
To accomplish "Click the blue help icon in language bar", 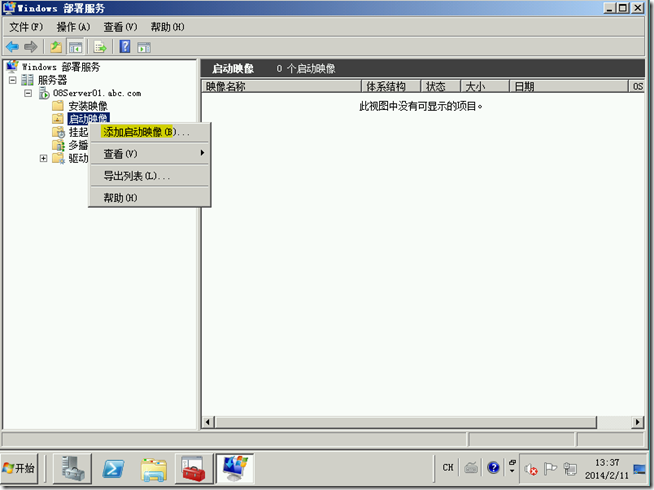I will pyautogui.click(x=493, y=467).
